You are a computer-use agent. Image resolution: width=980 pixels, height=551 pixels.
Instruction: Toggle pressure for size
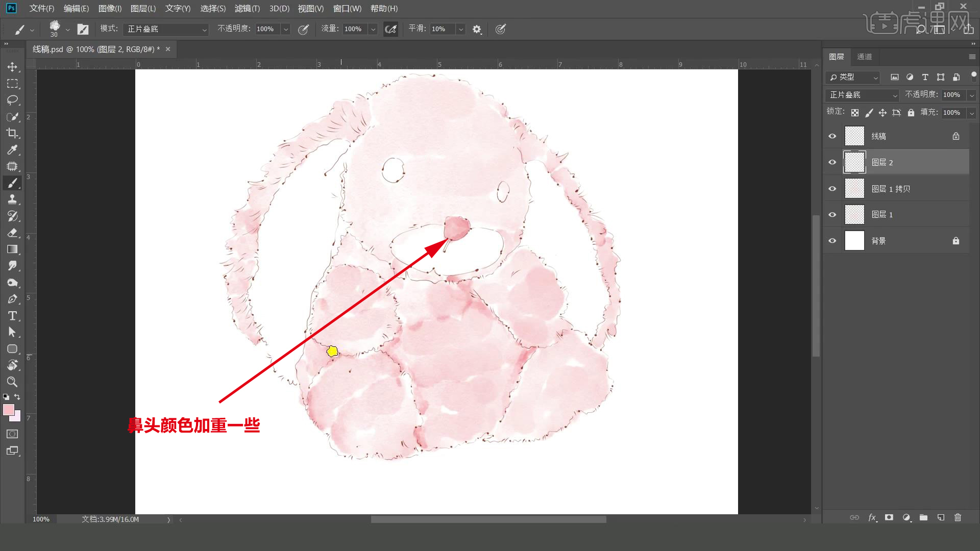point(501,29)
